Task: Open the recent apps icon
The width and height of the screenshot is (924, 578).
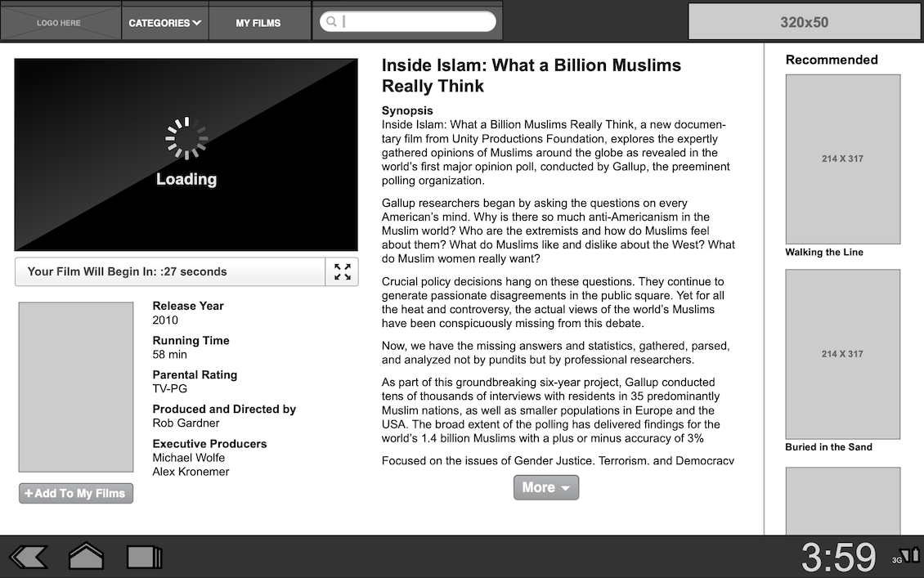Action: 145,558
